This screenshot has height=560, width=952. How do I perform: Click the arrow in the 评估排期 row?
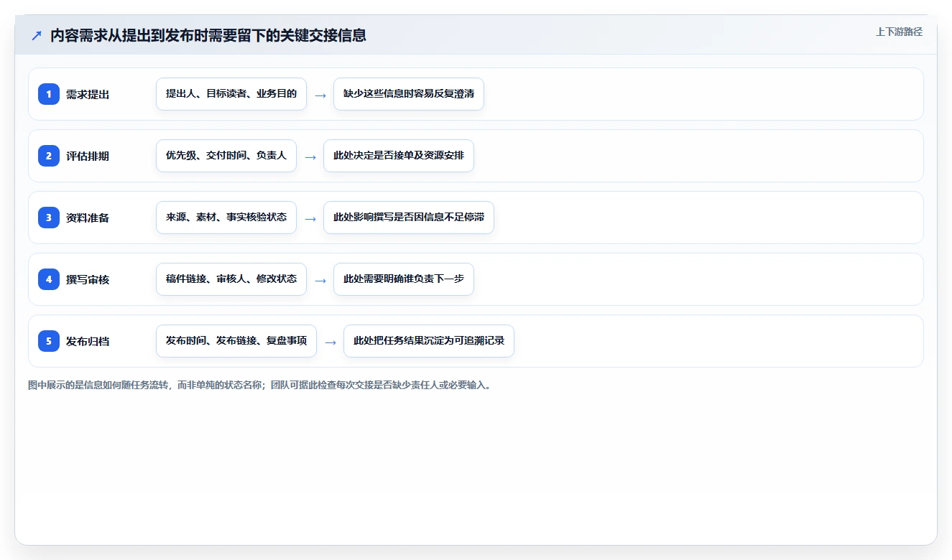click(310, 157)
